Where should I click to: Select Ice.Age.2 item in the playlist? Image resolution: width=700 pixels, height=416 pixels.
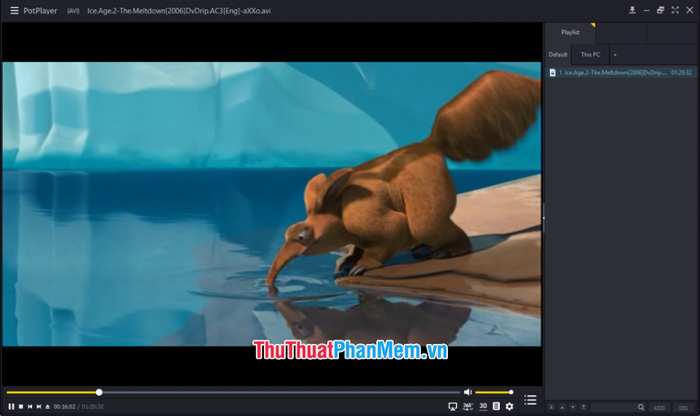tap(621, 72)
